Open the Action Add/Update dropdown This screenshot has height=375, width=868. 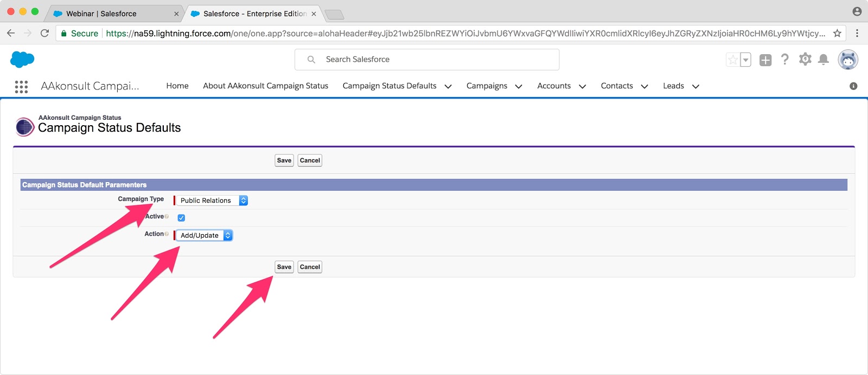[204, 235]
